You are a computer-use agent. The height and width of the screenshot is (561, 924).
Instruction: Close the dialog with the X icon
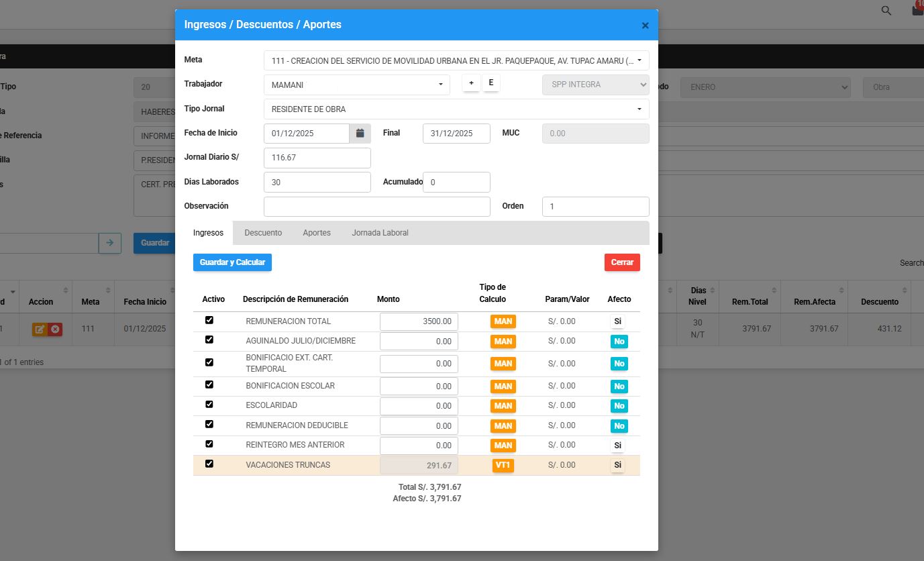click(645, 25)
